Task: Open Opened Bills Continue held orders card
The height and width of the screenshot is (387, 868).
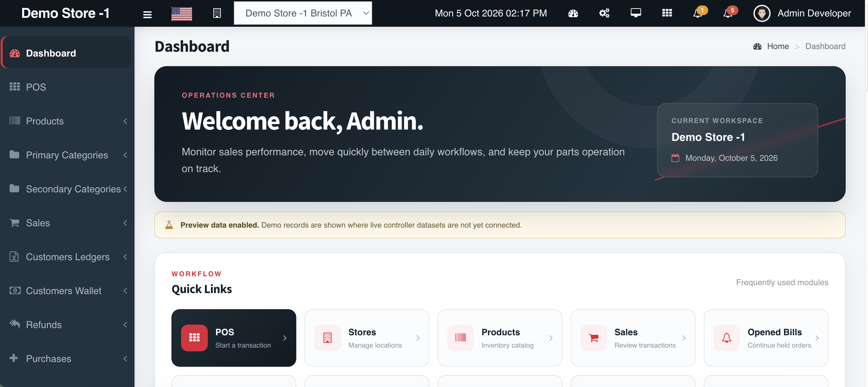Action: (x=766, y=338)
